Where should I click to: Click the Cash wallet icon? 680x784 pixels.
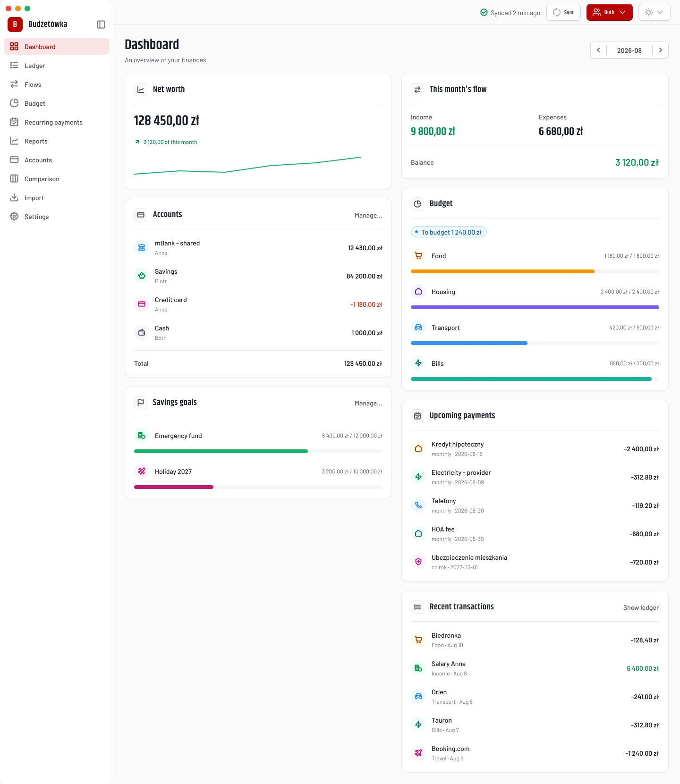coord(142,332)
